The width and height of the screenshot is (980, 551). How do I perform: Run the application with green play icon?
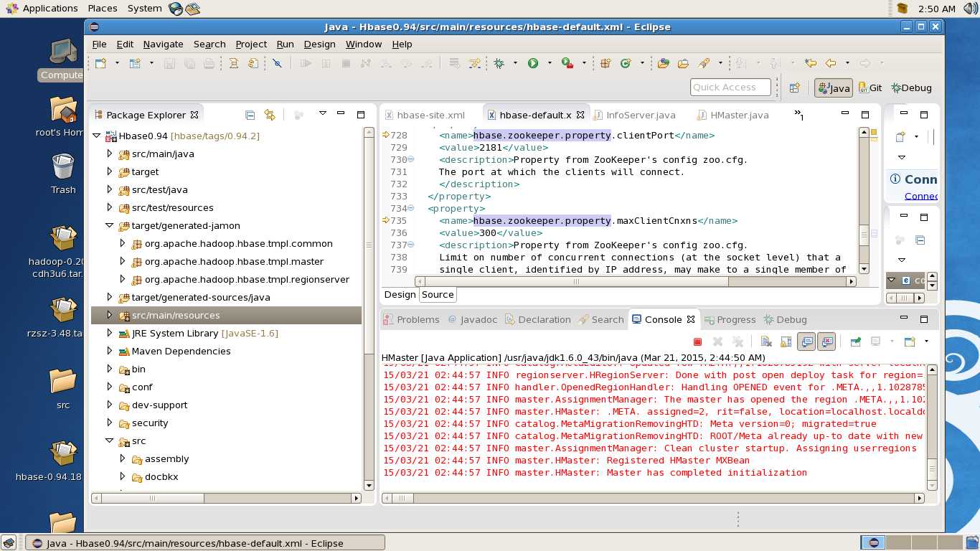[x=533, y=63]
